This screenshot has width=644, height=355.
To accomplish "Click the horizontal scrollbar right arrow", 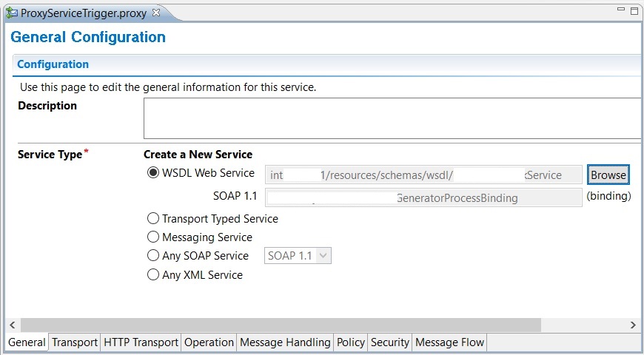I will click(633, 325).
